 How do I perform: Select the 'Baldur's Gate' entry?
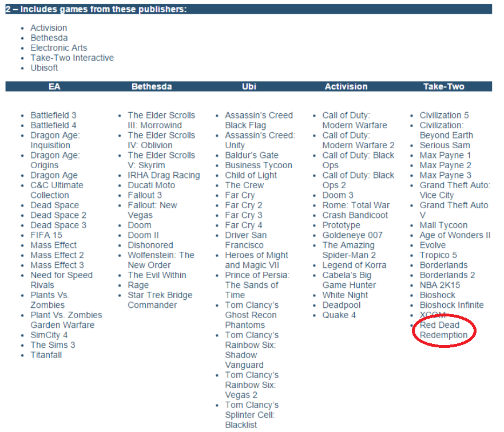point(252,155)
